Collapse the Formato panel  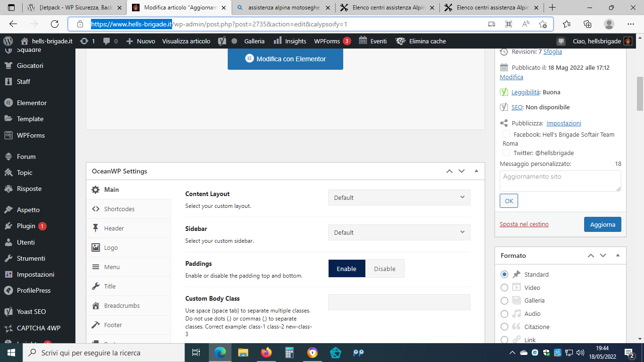618,255
